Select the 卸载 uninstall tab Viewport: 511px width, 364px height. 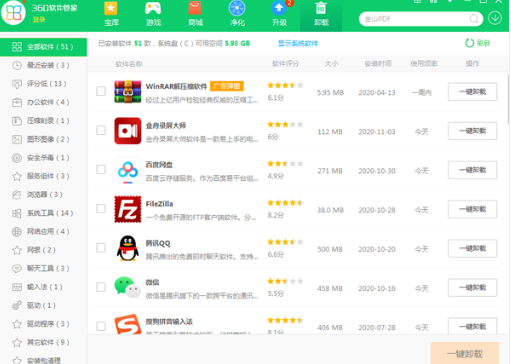(321, 15)
